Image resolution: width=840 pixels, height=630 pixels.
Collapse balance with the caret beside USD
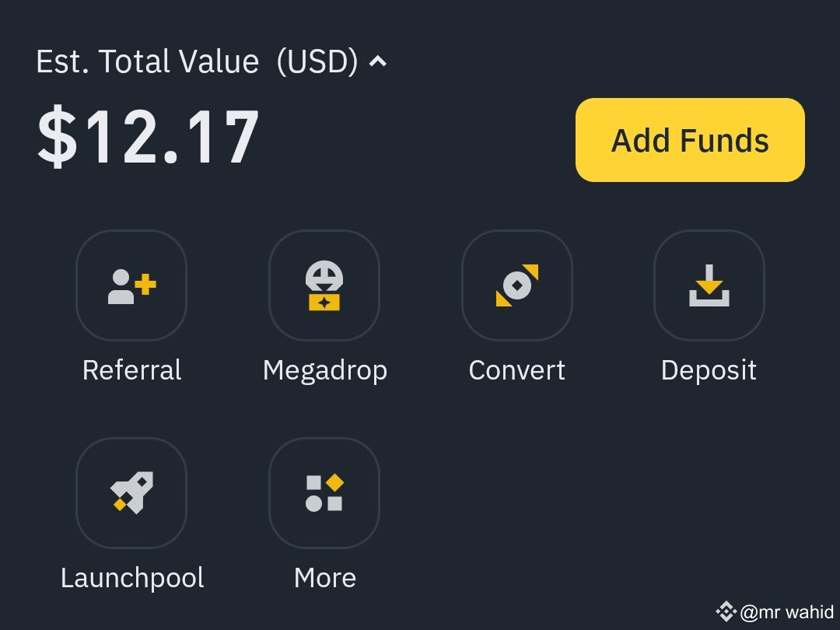pos(378,61)
